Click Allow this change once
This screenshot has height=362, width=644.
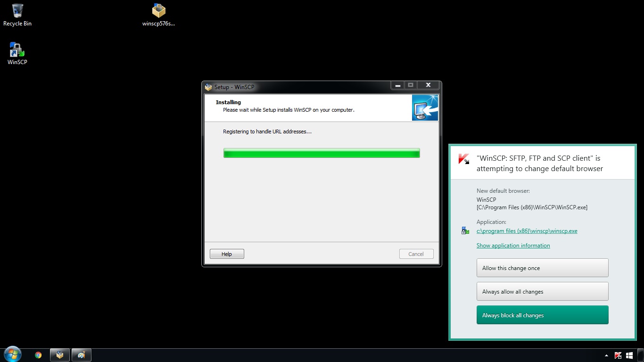[542, 268]
